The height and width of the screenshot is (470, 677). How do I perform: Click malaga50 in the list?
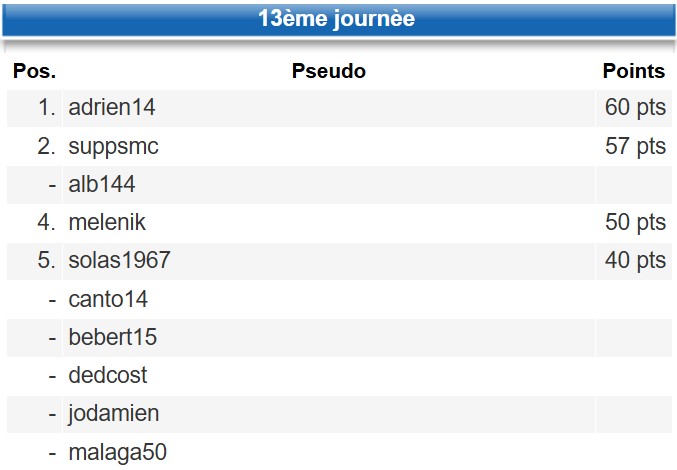point(117,451)
